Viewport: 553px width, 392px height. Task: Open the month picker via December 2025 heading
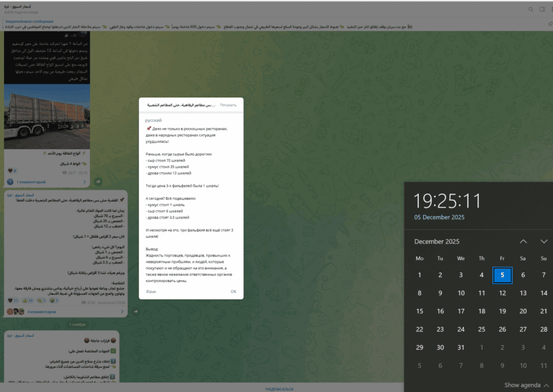[x=436, y=241]
